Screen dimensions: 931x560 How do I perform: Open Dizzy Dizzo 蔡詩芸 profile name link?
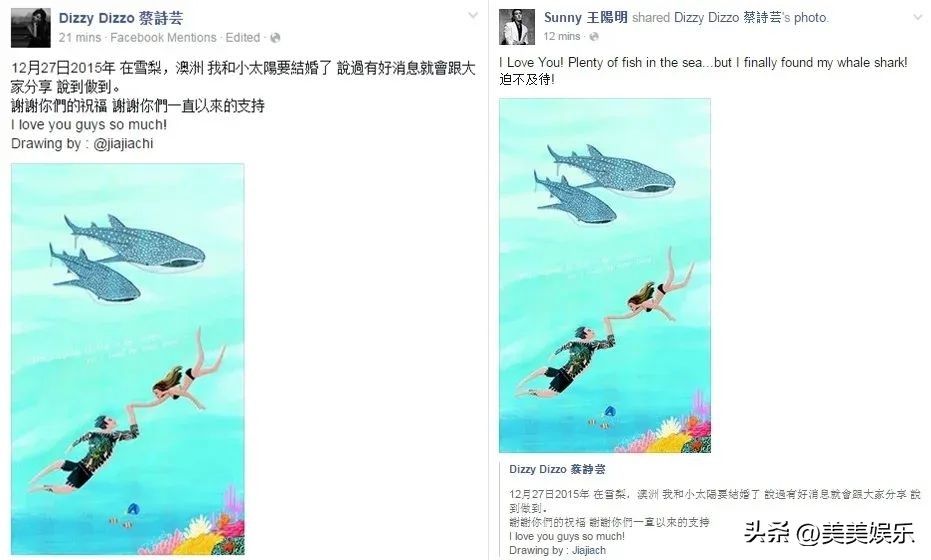(121, 18)
